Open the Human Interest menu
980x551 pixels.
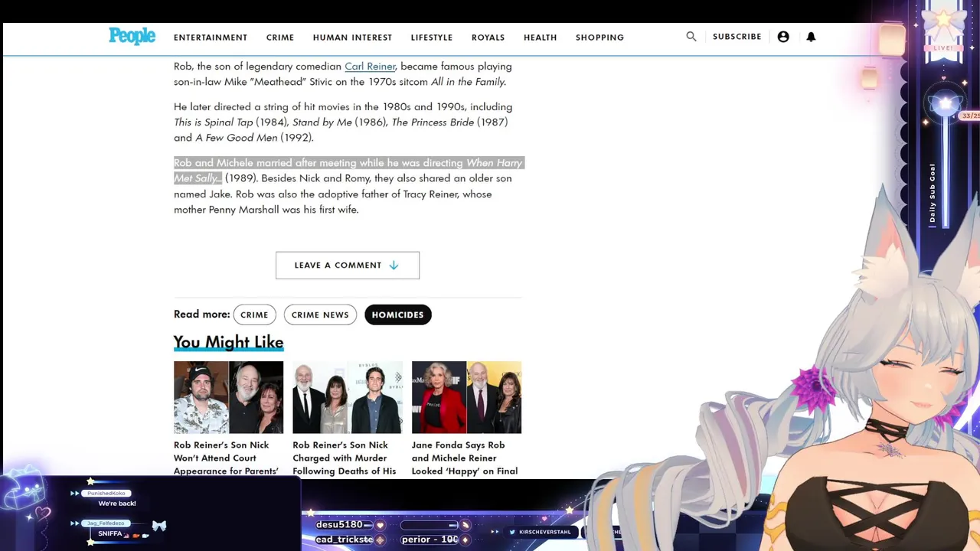click(x=352, y=37)
